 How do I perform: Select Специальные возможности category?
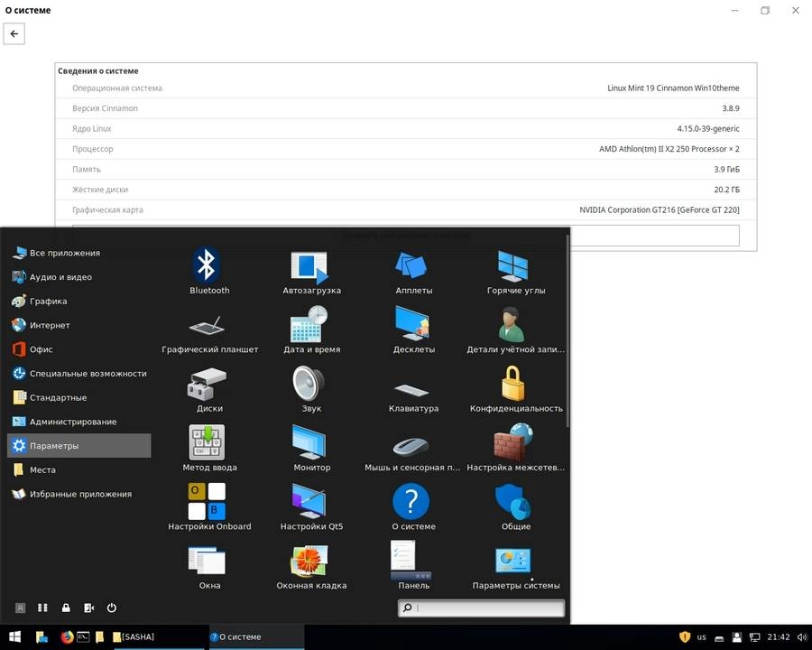(79, 373)
